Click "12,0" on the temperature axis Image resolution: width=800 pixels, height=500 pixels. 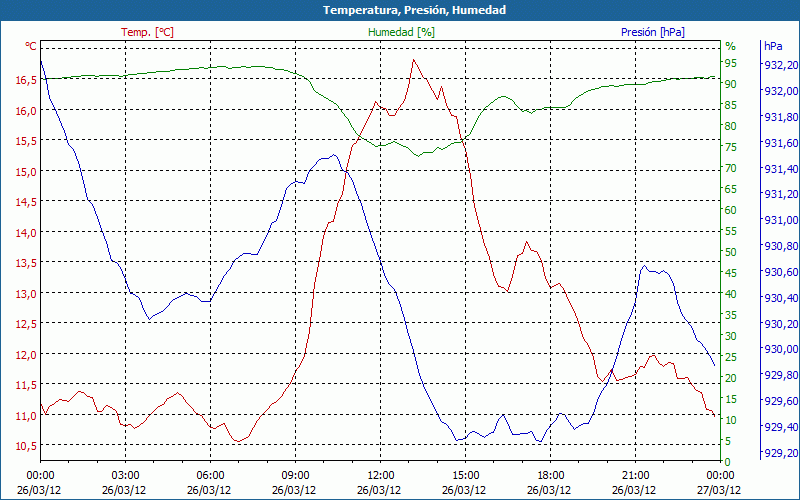(x=27, y=355)
